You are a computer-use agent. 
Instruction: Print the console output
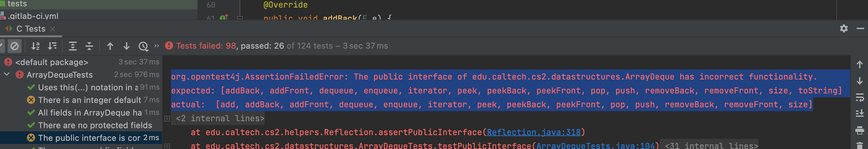(859, 130)
